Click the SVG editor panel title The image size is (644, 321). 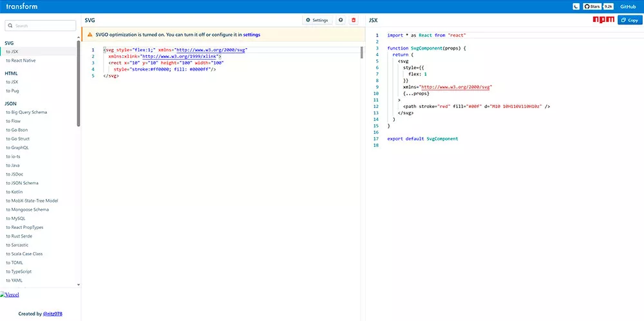click(90, 20)
